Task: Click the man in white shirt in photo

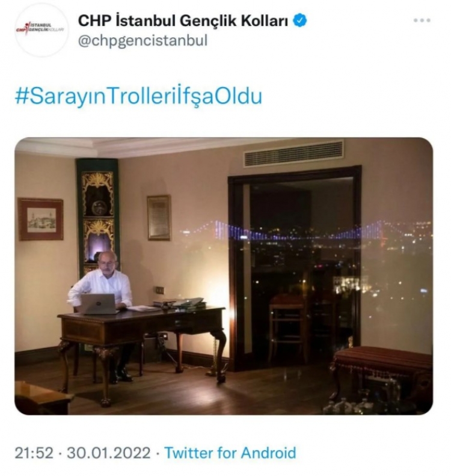Action: 102,285
